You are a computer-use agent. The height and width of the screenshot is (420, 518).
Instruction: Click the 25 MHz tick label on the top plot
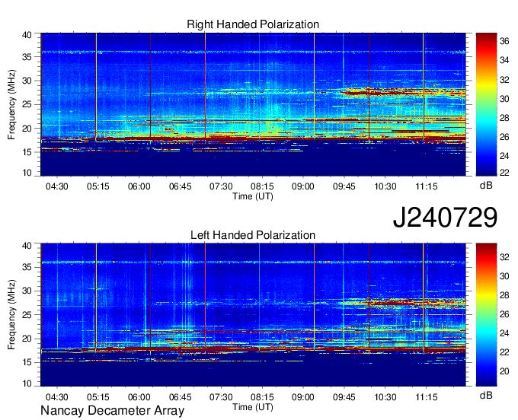27,104
